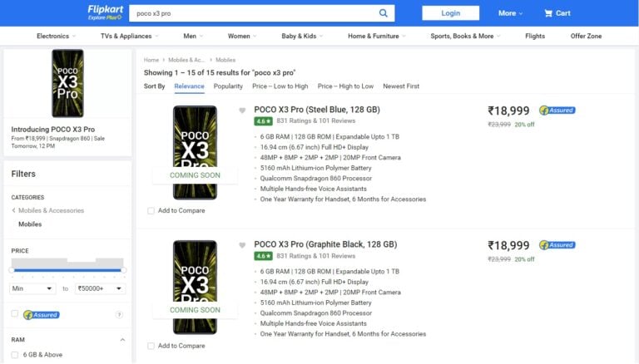Click ₹18,999 price of Steel Blue
The width and height of the screenshot is (639, 364).
[508, 111]
